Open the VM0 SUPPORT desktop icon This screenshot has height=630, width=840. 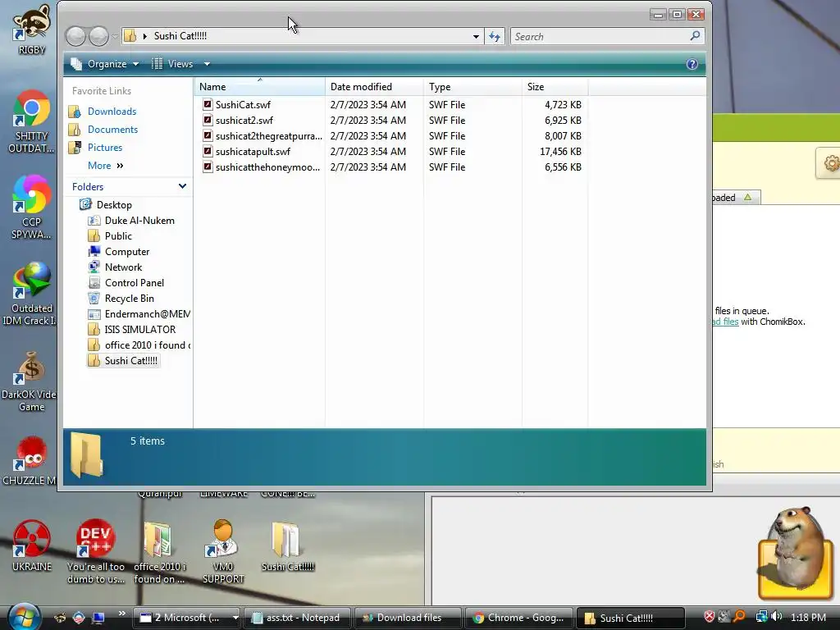(x=223, y=552)
